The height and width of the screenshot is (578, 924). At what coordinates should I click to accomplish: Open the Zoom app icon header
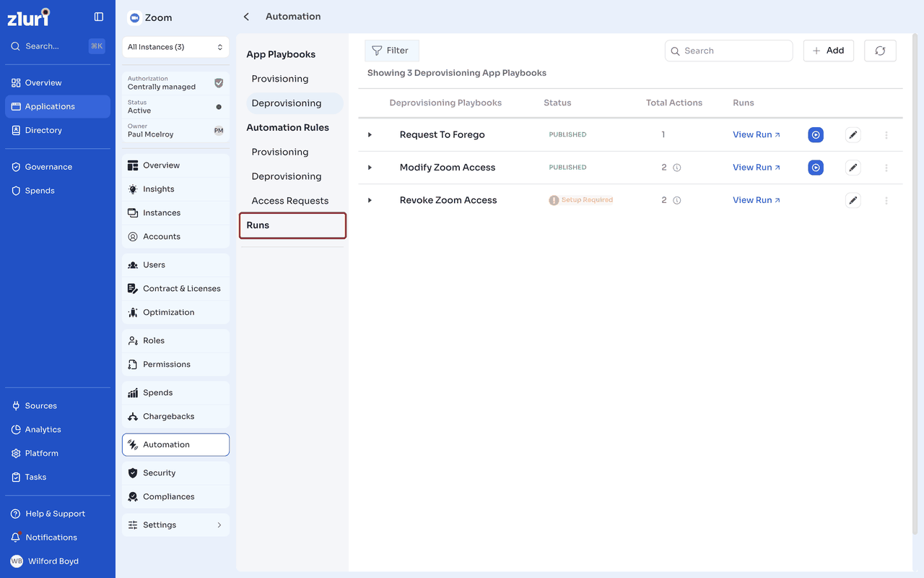point(134,18)
